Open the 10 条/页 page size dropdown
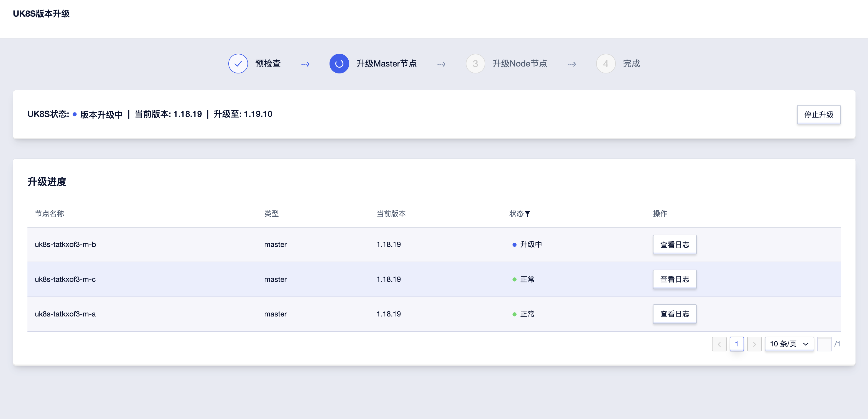Screen dimensions: 868x419 point(785,344)
